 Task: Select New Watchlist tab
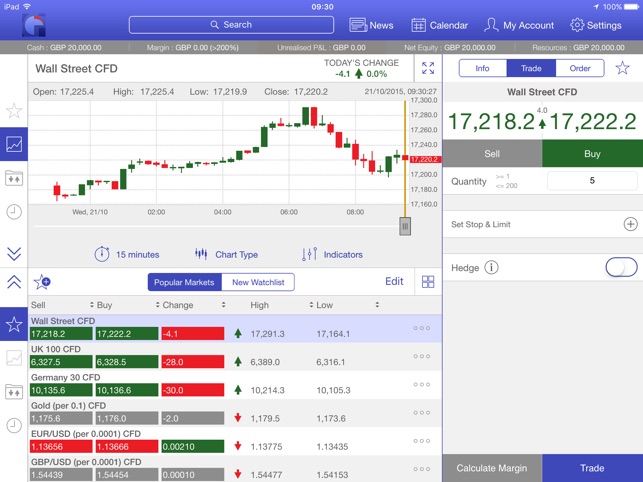(258, 282)
